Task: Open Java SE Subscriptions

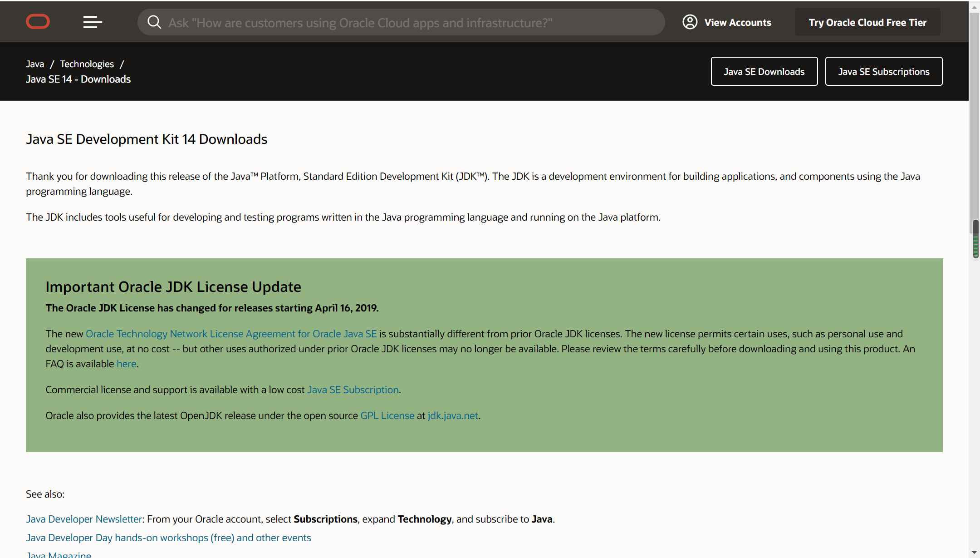Action: (x=883, y=71)
